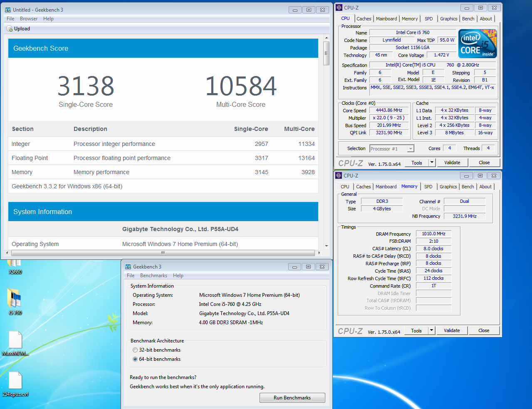The width and height of the screenshot is (532, 409).
Task: Click the Bus Speed value 201.99 MHz
Action: (389, 125)
